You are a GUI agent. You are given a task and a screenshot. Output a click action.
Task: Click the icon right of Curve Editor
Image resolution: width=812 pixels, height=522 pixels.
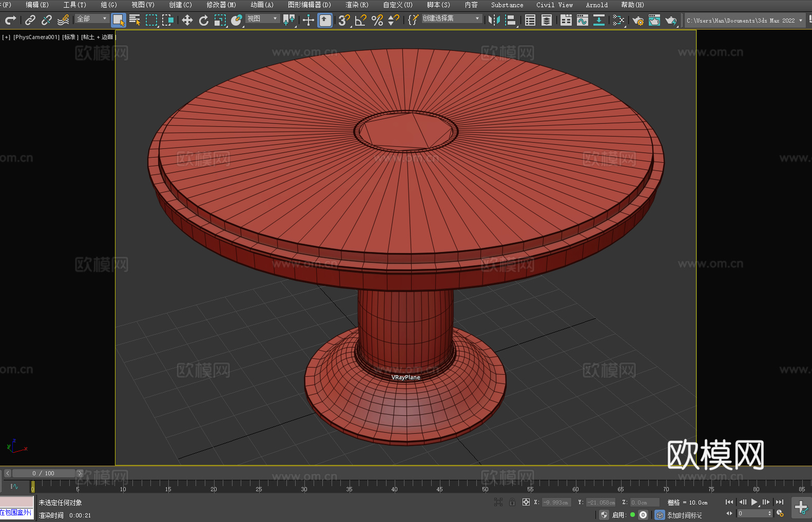(x=599, y=20)
